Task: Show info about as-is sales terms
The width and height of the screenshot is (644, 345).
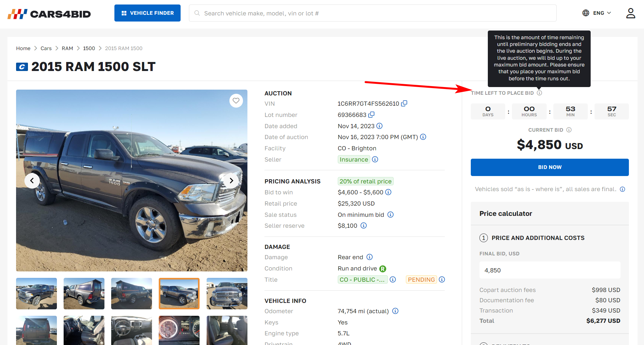Action: (622, 189)
